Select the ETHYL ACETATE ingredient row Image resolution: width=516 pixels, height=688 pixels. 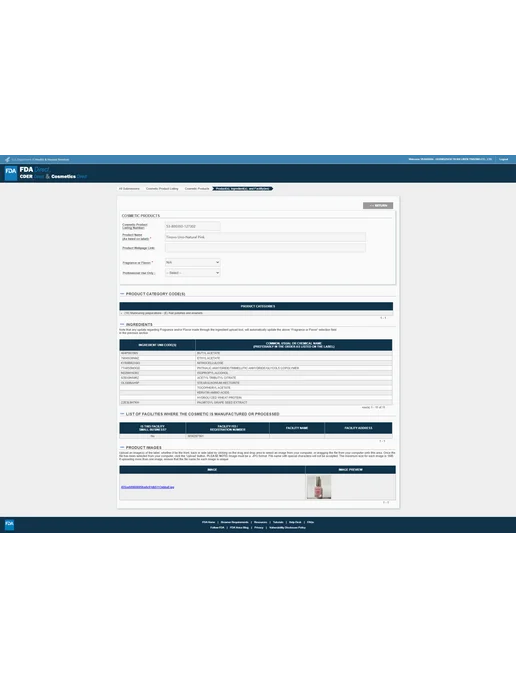point(256,358)
